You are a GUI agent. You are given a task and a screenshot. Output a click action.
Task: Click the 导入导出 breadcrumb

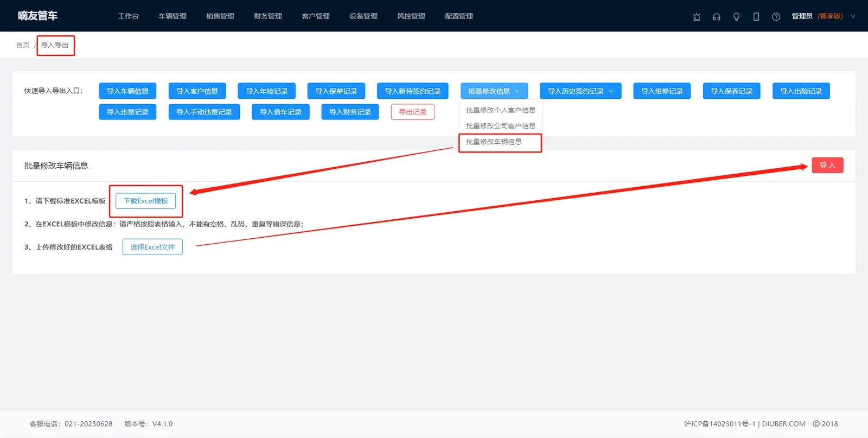(55, 45)
